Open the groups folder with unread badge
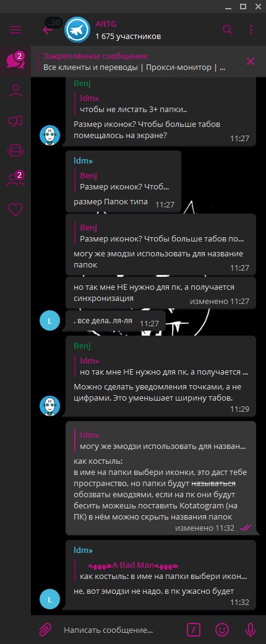 (15, 180)
